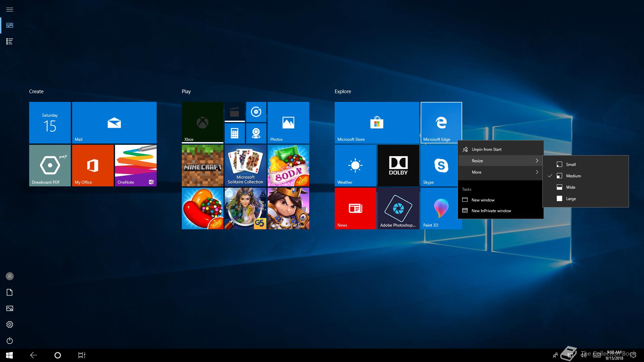Open the Paint 3D tile
644x362 pixels.
tap(439, 208)
